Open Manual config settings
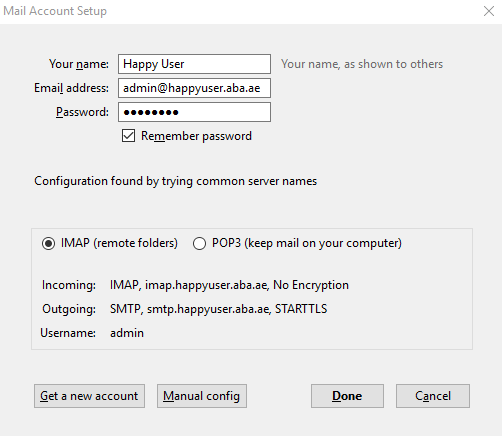This screenshot has height=436, width=502. pyautogui.click(x=202, y=396)
